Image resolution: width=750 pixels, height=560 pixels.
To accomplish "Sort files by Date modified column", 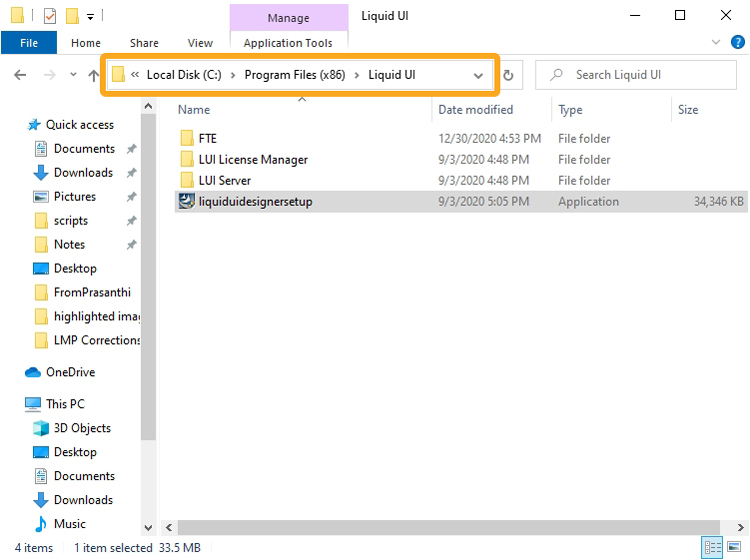I will coord(475,110).
